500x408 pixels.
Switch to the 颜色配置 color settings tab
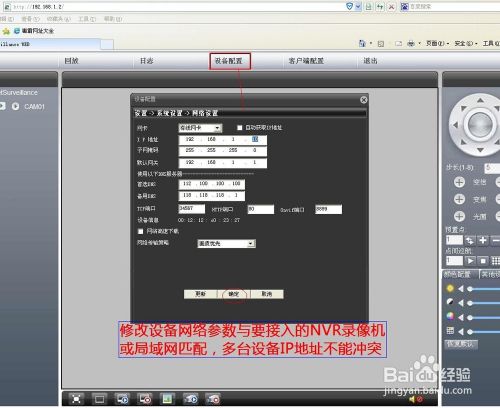tap(457, 274)
